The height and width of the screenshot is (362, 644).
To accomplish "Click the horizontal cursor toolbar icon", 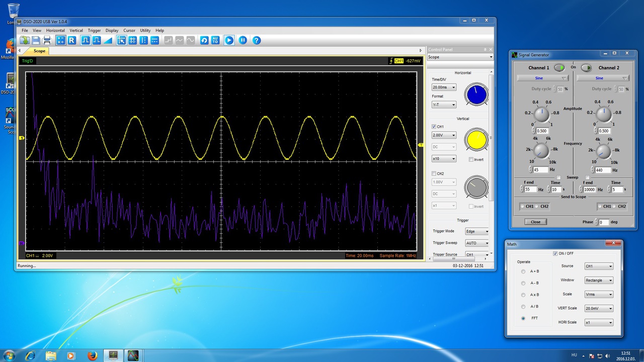I will tap(155, 40).
